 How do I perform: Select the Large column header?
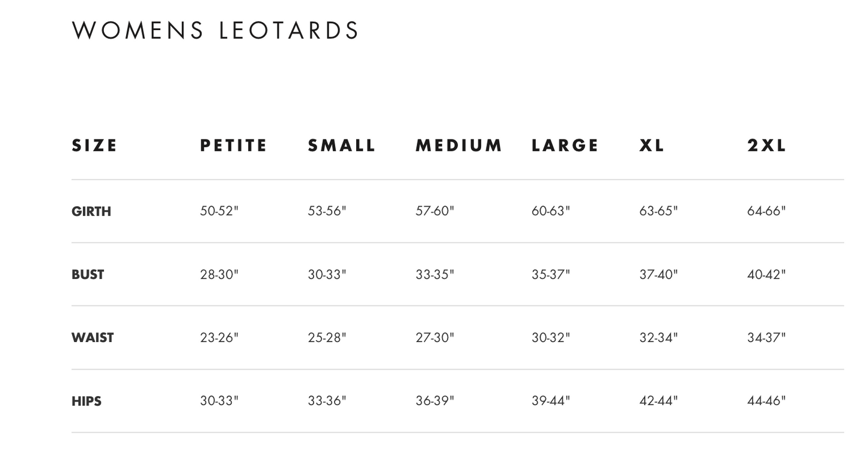[565, 145]
